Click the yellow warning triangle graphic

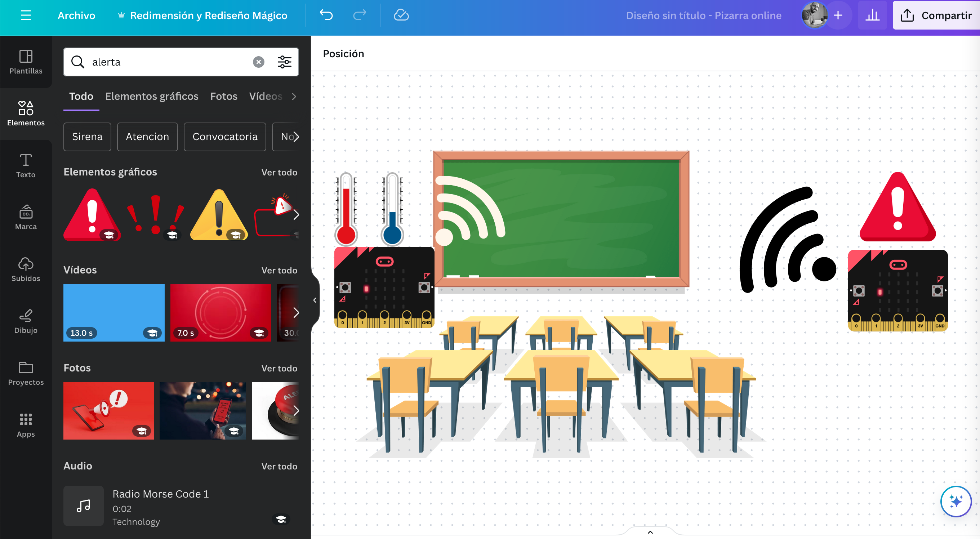[218, 215]
